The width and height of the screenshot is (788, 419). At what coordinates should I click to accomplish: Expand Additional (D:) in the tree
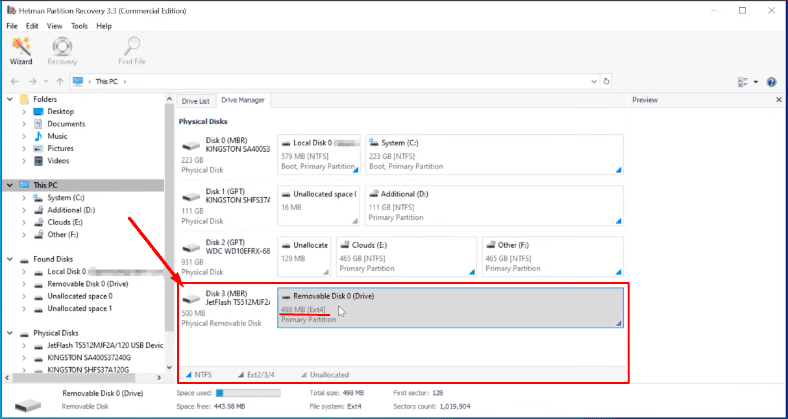pos(24,210)
